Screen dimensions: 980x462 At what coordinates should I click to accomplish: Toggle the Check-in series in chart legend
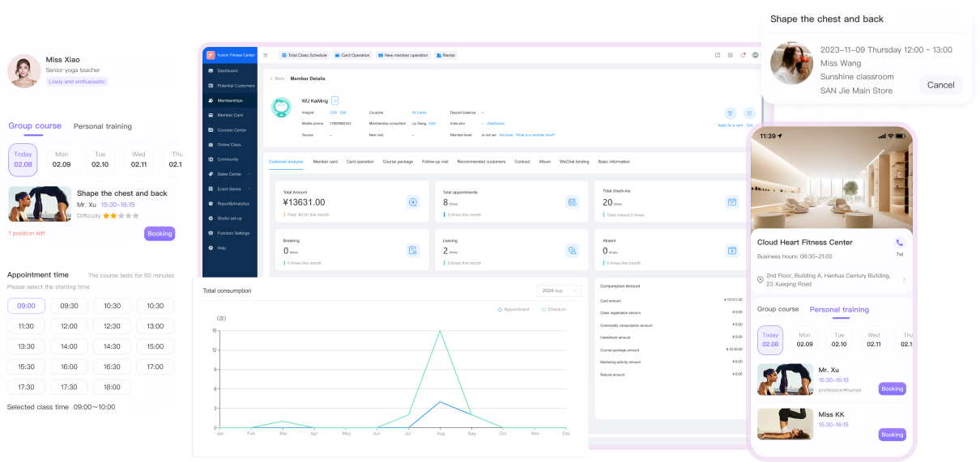click(554, 309)
